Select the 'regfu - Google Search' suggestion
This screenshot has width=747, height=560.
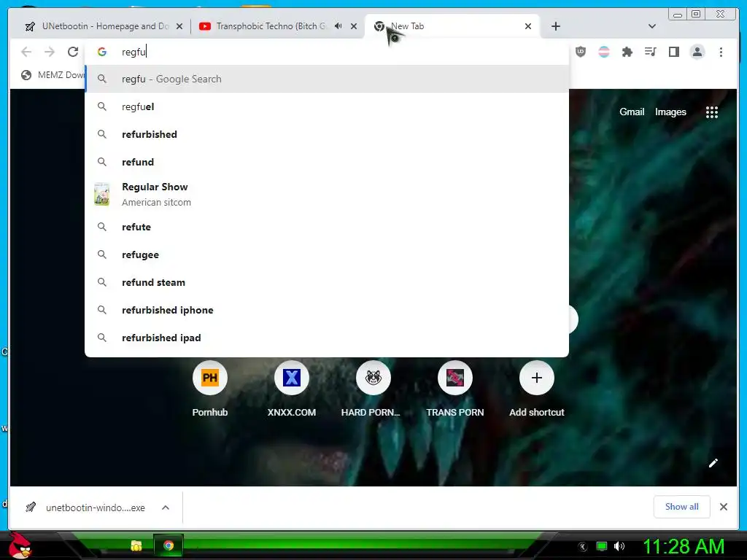(327, 79)
